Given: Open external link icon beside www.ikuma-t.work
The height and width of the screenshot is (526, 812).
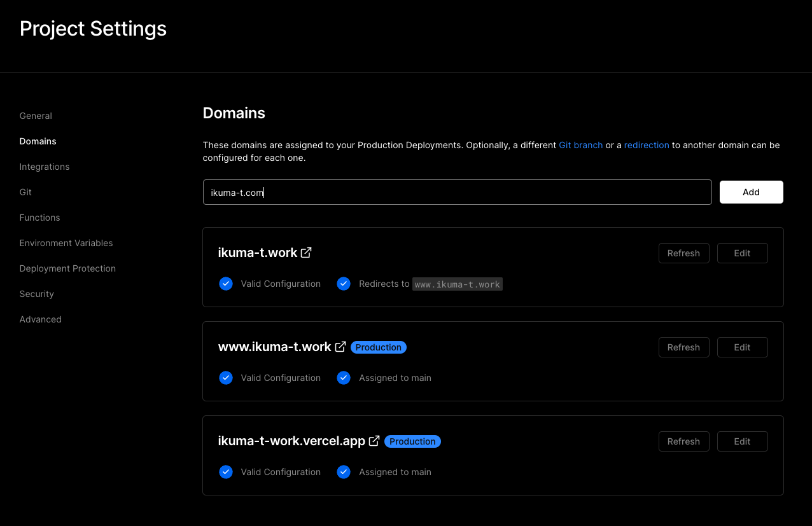Looking at the screenshot, I should [x=340, y=347].
